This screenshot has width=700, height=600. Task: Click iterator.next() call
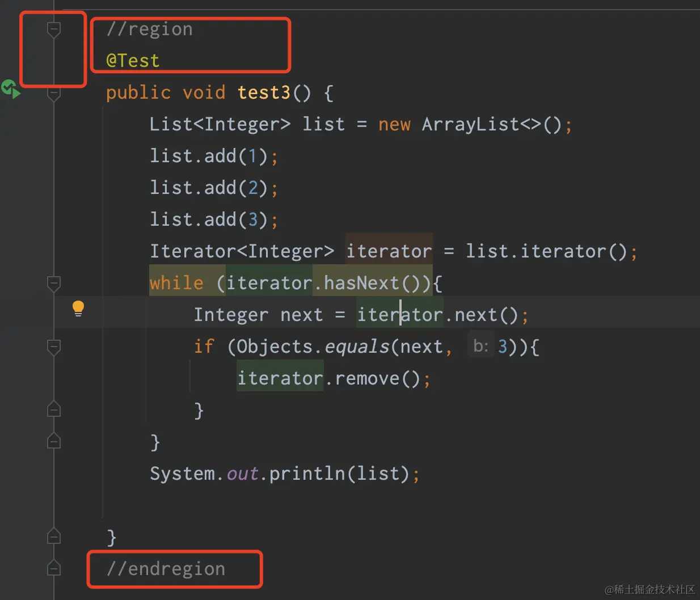(438, 315)
